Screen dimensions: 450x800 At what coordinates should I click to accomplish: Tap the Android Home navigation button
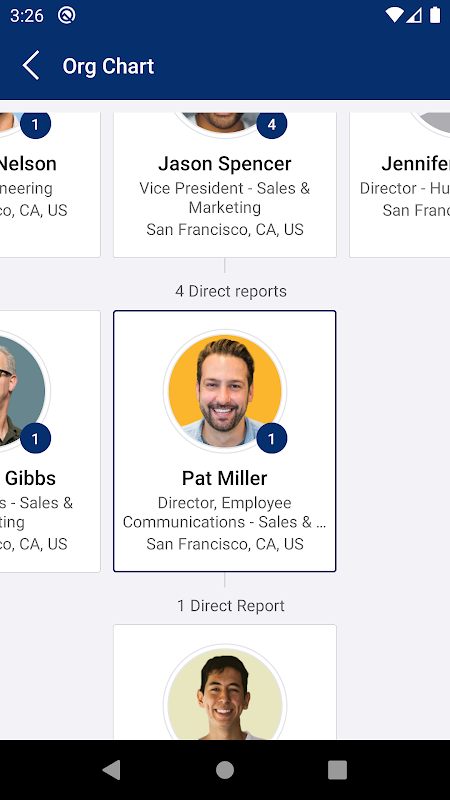coord(224,770)
